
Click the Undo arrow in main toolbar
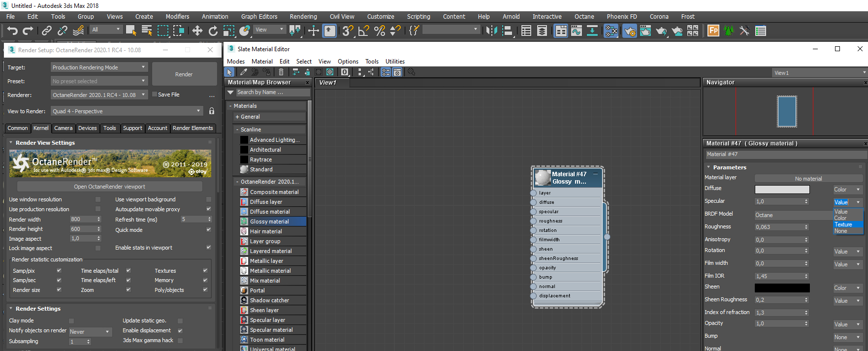click(x=12, y=31)
